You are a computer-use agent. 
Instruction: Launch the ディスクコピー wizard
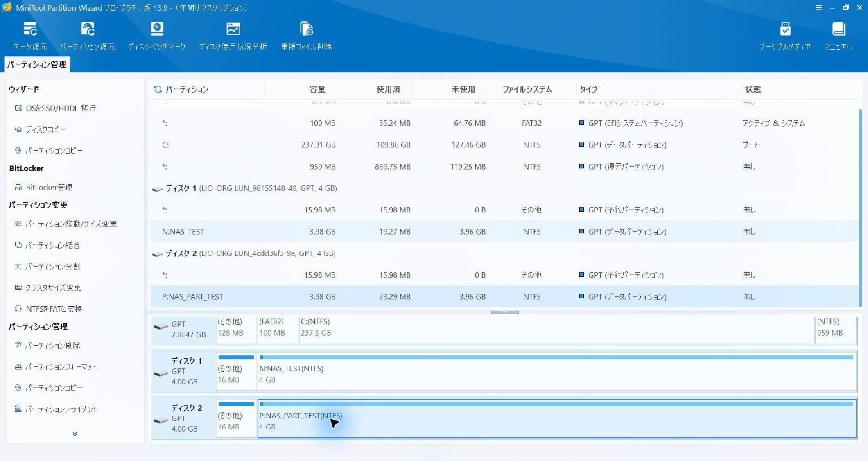point(40,129)
